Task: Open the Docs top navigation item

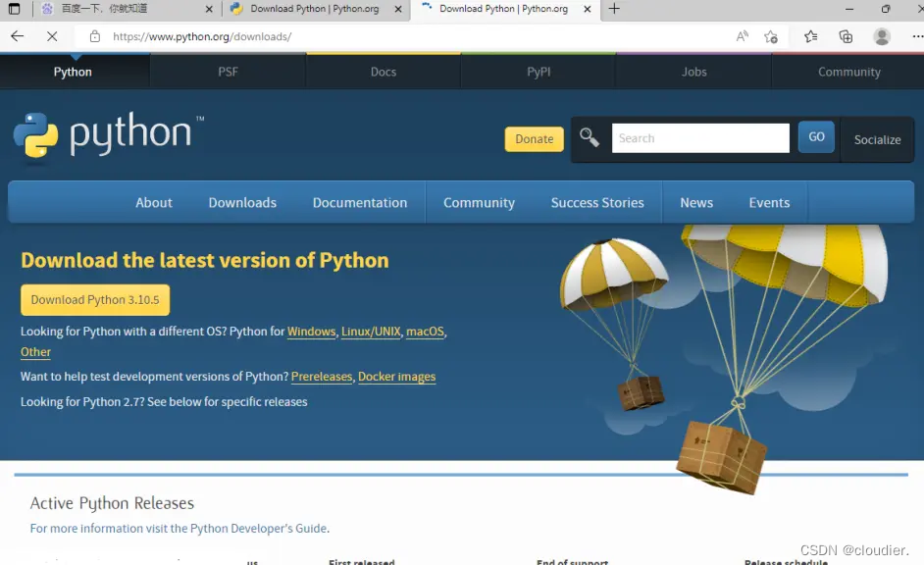Action: (x=383, y=72)
